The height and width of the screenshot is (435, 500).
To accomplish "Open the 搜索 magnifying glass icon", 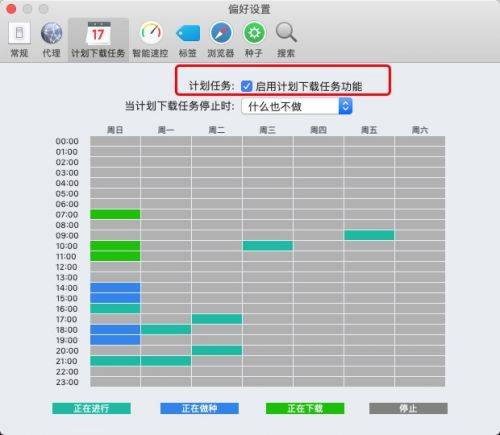I will tap(286, 33).
